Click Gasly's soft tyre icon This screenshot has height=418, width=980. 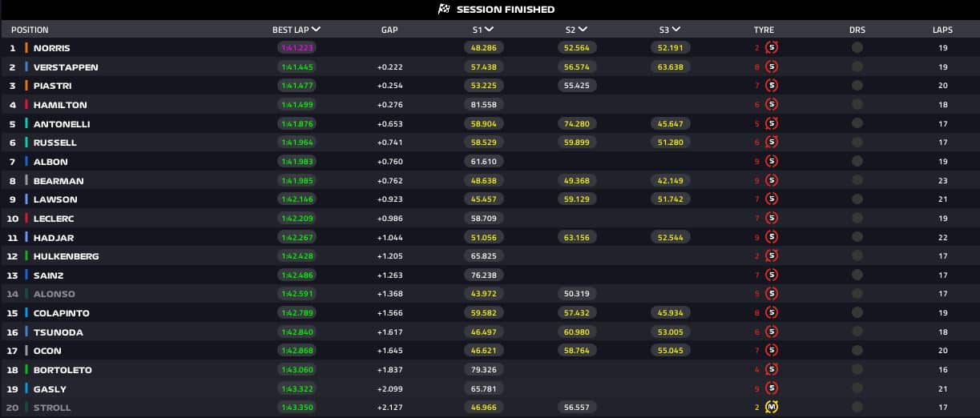pyautogui.click(x=772, y=389)
